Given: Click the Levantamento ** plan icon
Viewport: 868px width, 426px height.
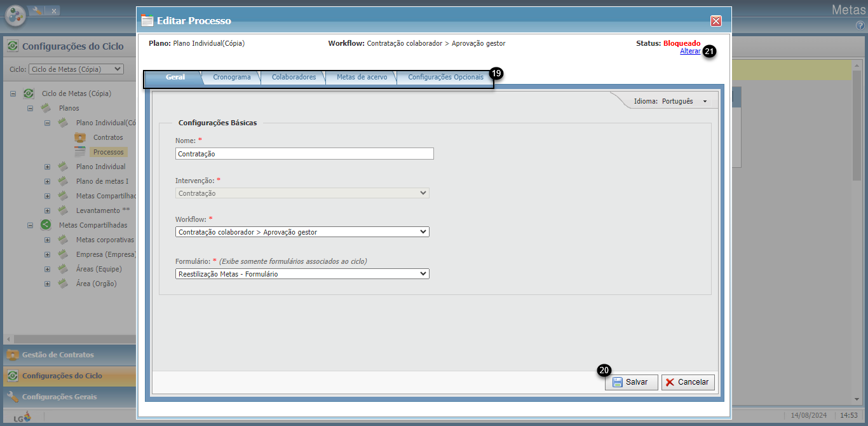Looking at the screenshot, I should pyautogui.click(x=63, y=210).
